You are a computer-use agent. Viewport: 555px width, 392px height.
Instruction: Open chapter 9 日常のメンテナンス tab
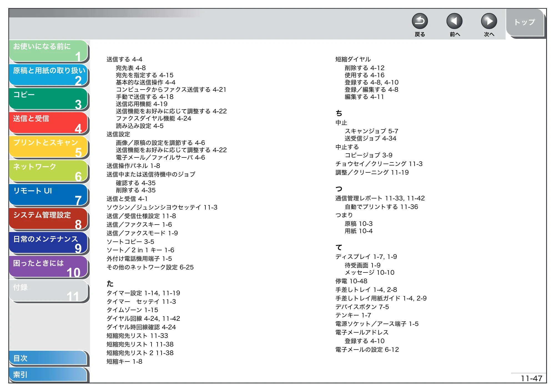[x=49, y=243]
